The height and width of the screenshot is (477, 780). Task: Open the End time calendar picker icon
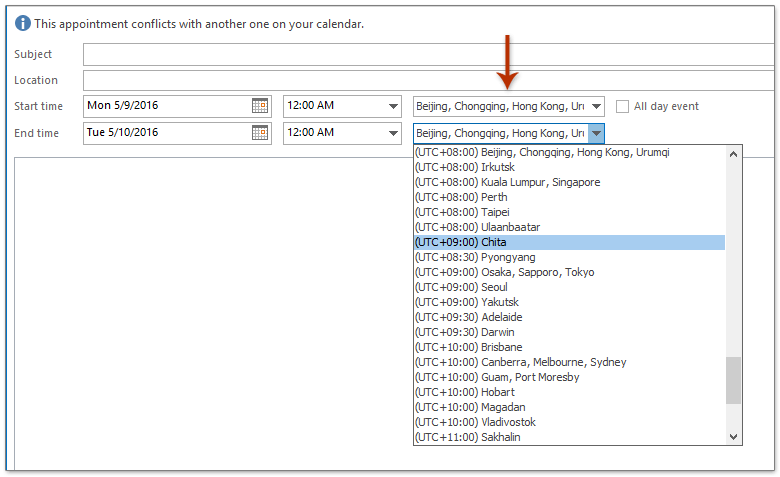click(260, 133)
